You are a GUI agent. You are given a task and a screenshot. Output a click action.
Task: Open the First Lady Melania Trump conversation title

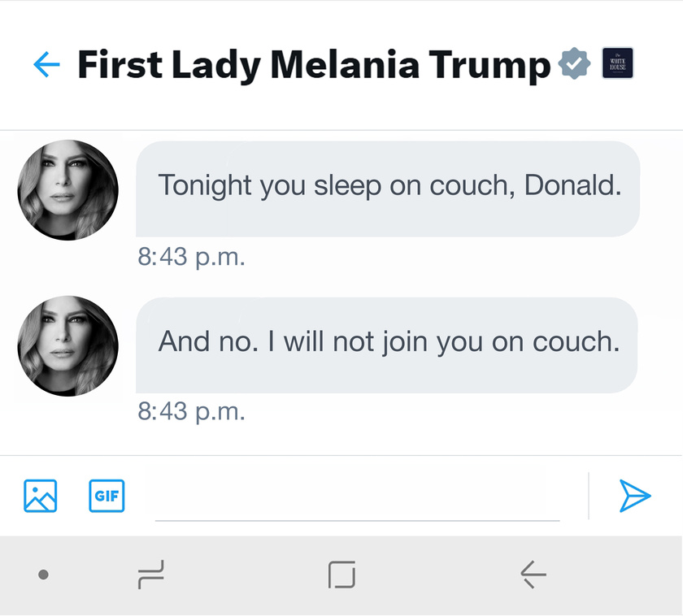click(x=314, y=64)
